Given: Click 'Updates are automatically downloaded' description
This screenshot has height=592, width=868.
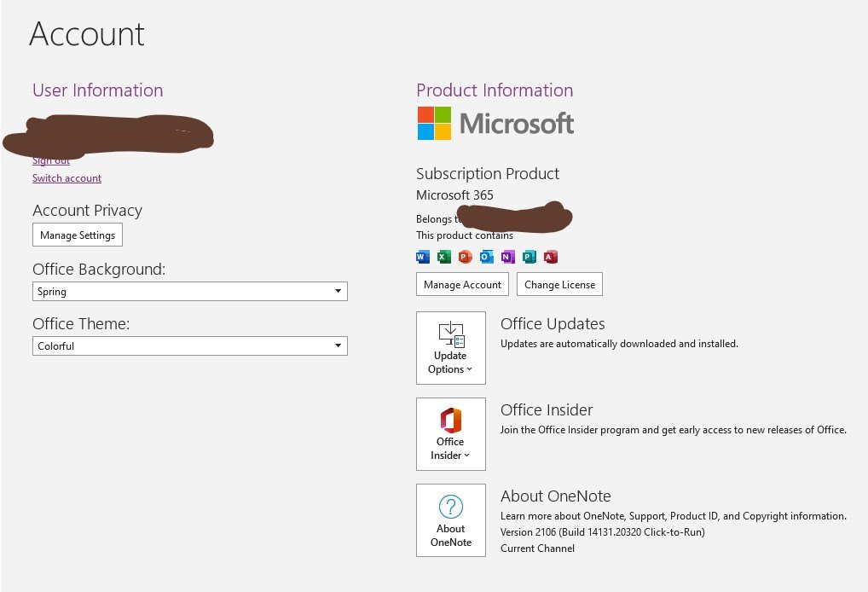Looking at the screenshot, I should point(619,344).
